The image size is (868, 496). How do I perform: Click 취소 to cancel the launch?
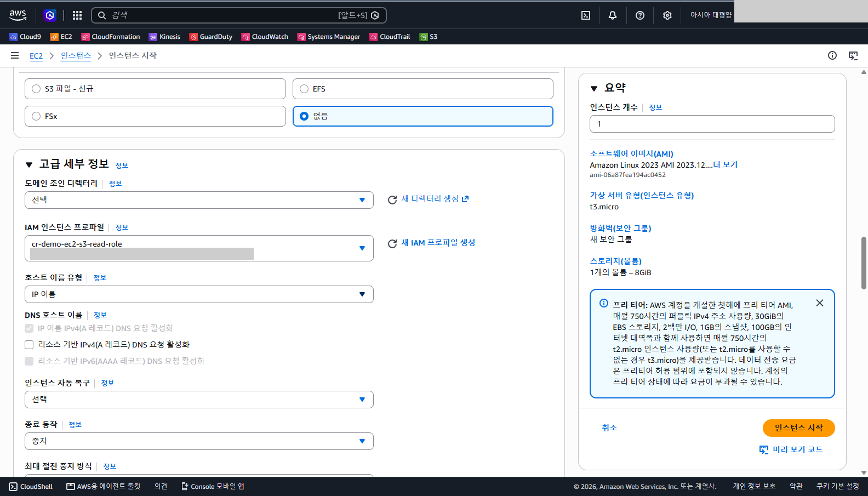click(609, 428)
